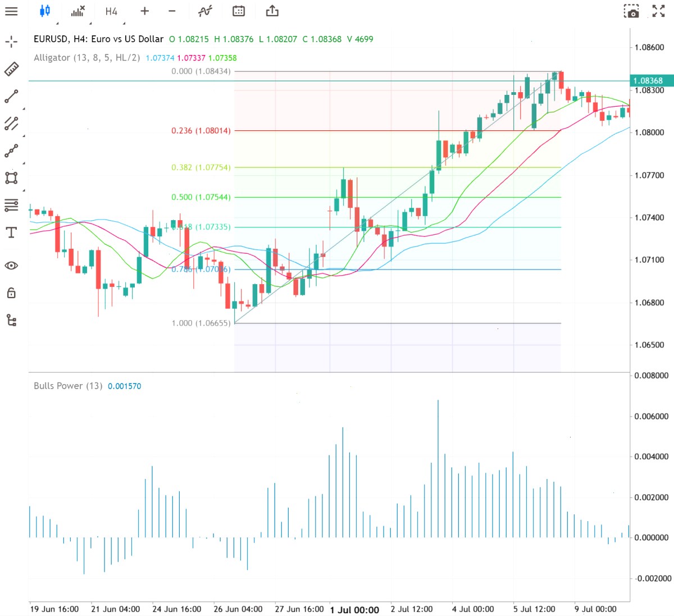Select the crosshair cursor tool

click(11, 42)
